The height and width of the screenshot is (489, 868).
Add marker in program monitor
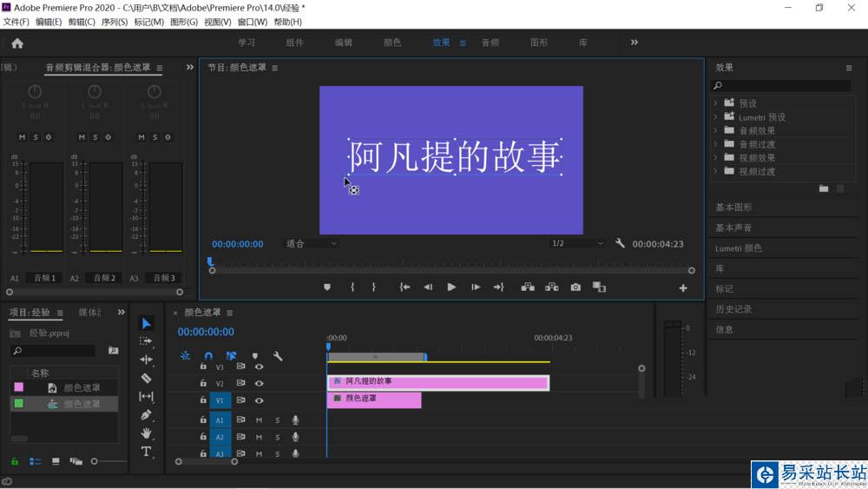(327, 287)
